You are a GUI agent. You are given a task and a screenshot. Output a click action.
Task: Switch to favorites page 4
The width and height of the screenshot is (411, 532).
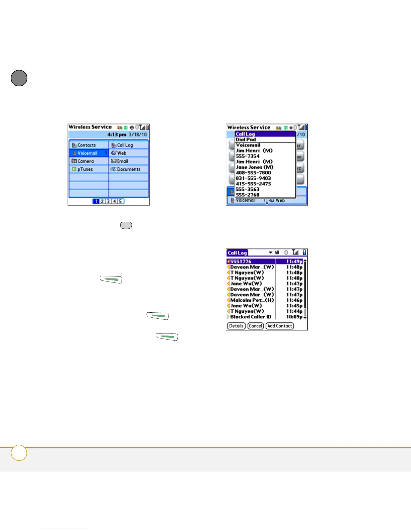coord(114,201)
